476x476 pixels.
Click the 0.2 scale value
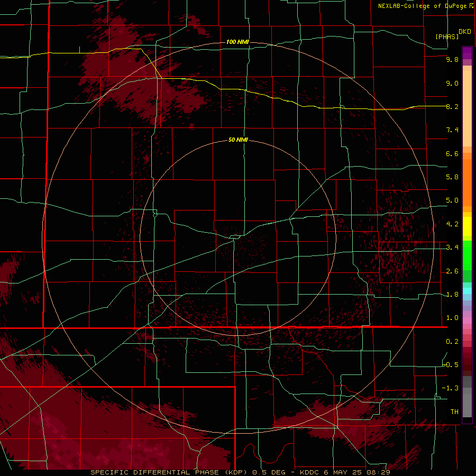[x=452, y=342]
